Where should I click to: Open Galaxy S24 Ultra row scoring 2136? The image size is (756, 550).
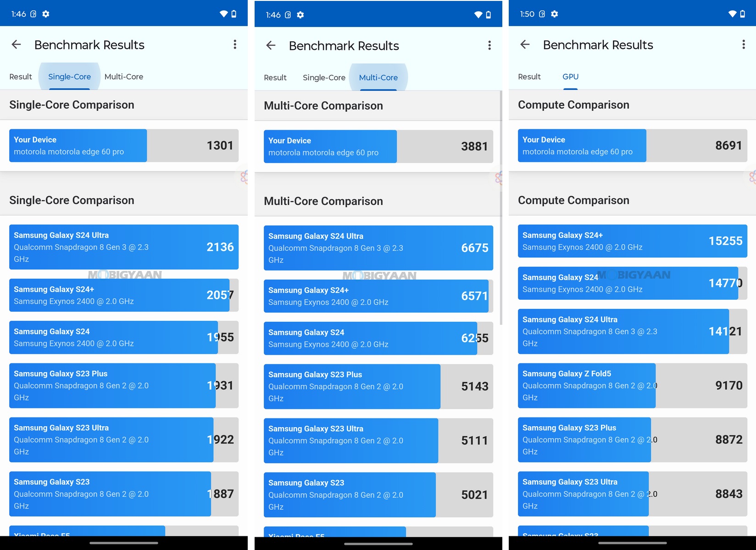(x=124, y=247)
